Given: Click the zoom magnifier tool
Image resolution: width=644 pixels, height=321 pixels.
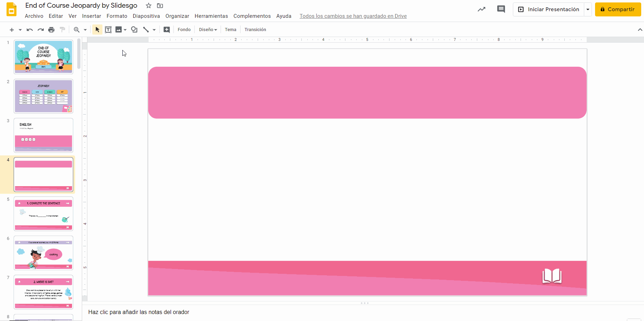Looking at the screenshot, I should coord(77,30).
